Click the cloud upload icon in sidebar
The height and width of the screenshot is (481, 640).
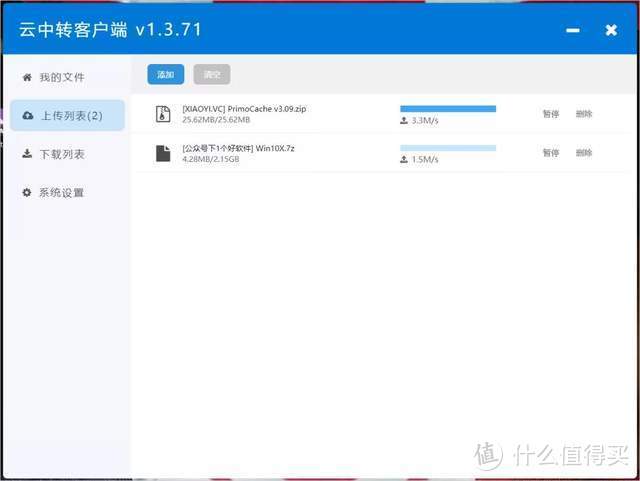pos(28,116)
